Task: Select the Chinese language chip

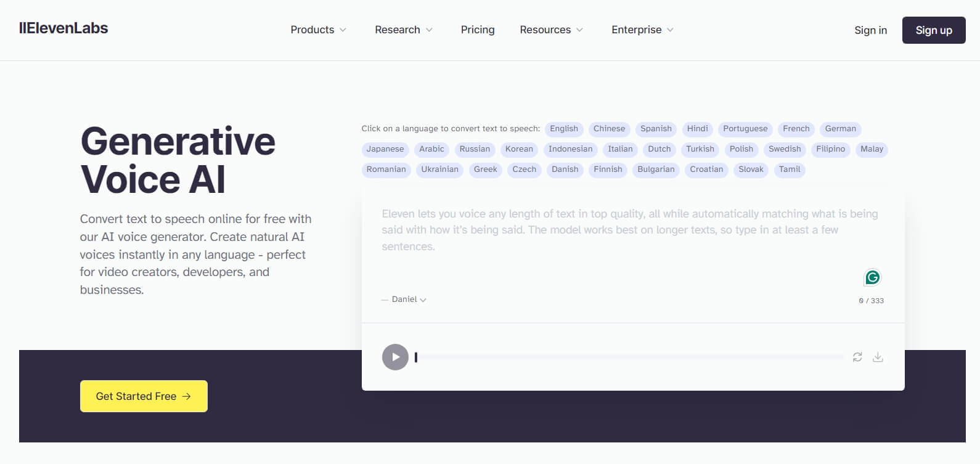Action: (609, 129)
